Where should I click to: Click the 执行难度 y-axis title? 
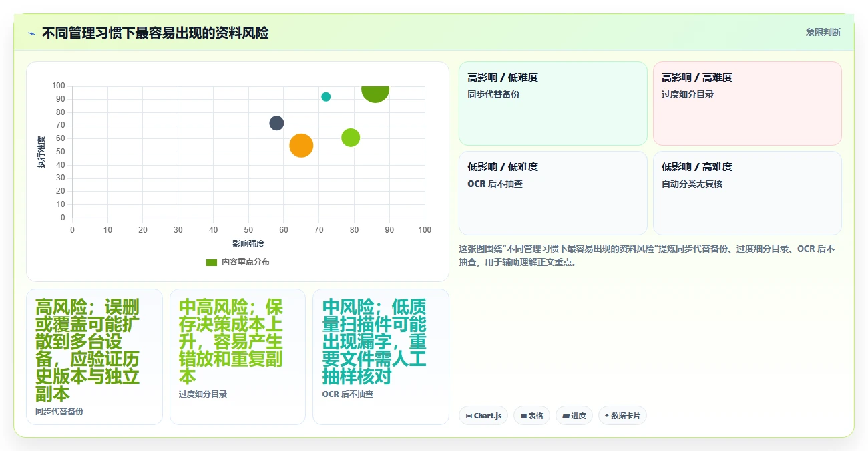(x=41, y=152)
